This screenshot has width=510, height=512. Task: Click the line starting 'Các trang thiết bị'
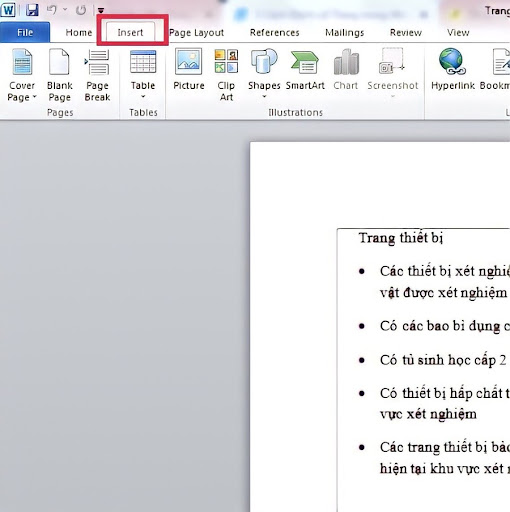(x=445, y=448)
